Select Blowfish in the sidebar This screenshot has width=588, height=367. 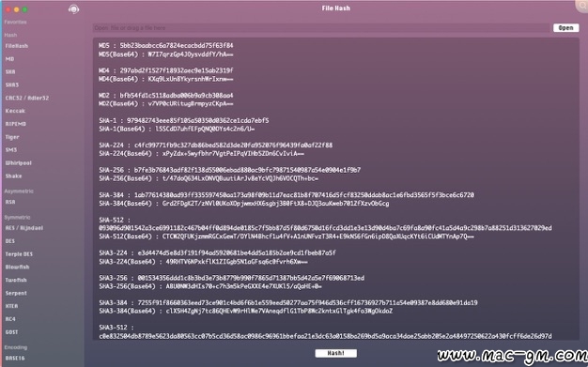[17, 267]
